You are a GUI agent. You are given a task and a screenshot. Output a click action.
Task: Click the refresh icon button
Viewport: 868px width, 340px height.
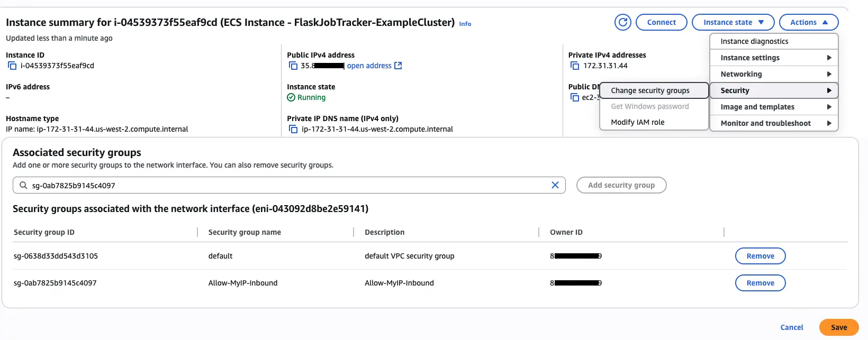click(x=623, y=22)
